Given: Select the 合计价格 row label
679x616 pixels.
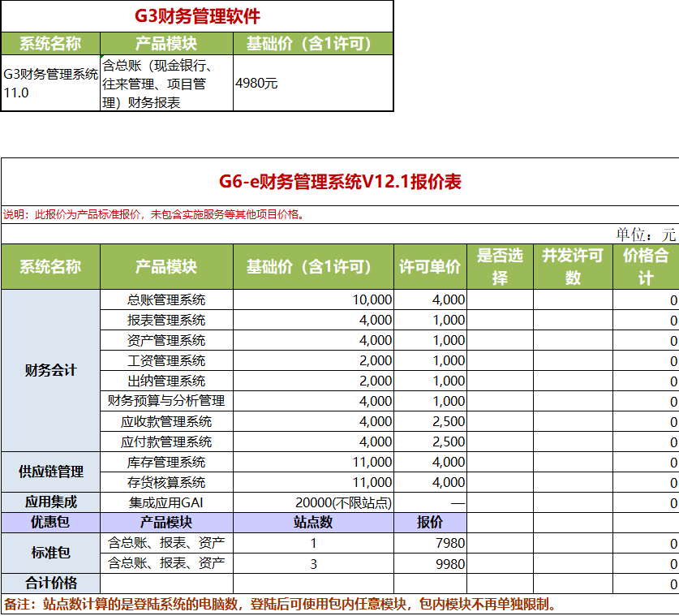Looking at the screenshot, I should point(50,584).
